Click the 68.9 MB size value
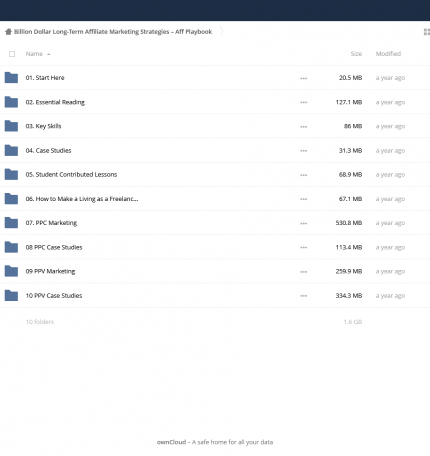 350,174
